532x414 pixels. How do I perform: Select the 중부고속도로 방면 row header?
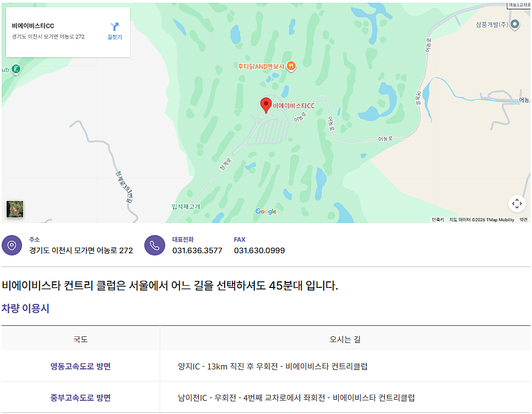tap(80, 397)
